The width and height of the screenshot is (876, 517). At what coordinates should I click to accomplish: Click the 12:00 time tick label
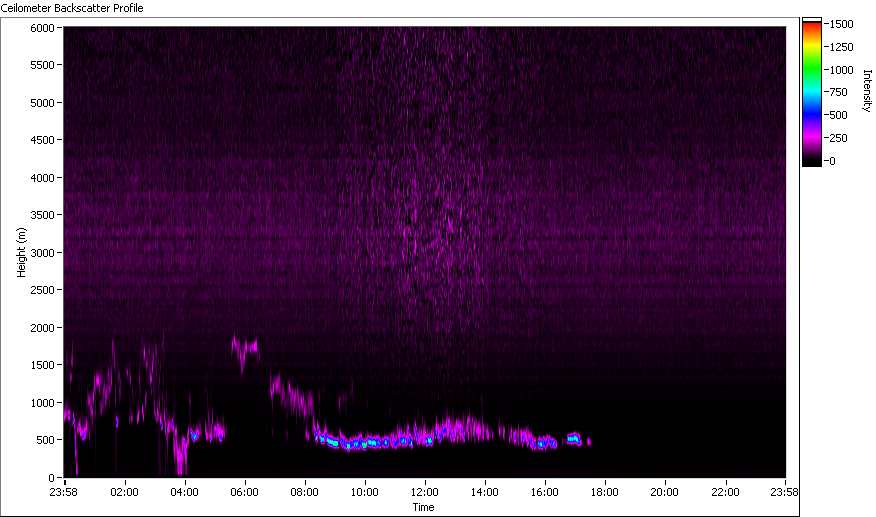(425, 492)
